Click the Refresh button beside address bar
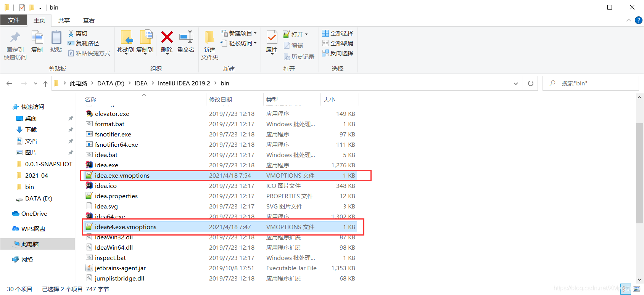 pyautogui.click(x=530, y=83)
